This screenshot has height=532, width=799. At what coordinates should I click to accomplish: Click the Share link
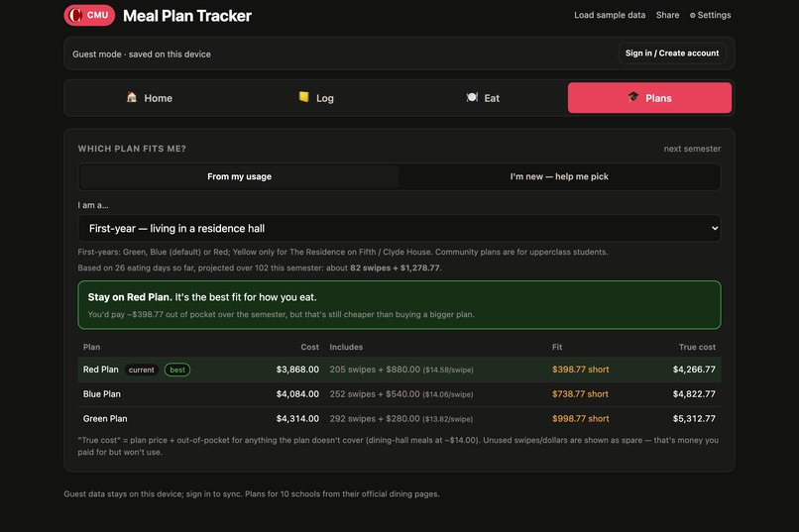point(667,15)
